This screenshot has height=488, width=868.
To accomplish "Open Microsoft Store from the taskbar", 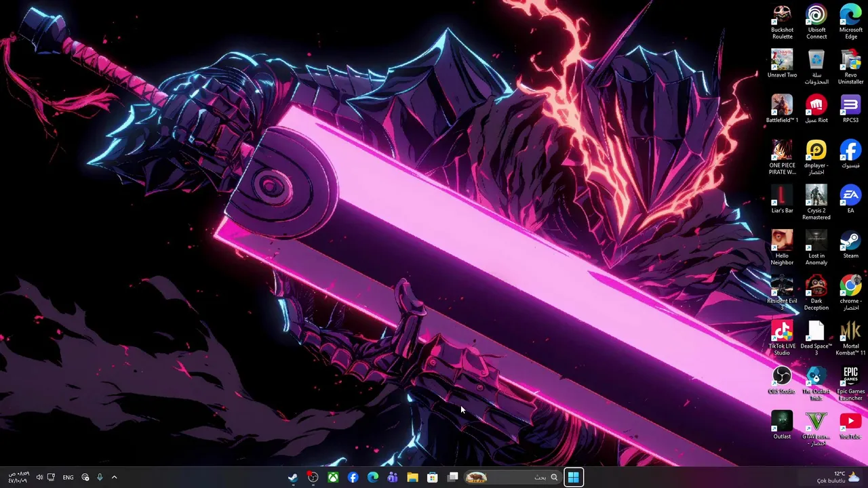I will [432, 477].
